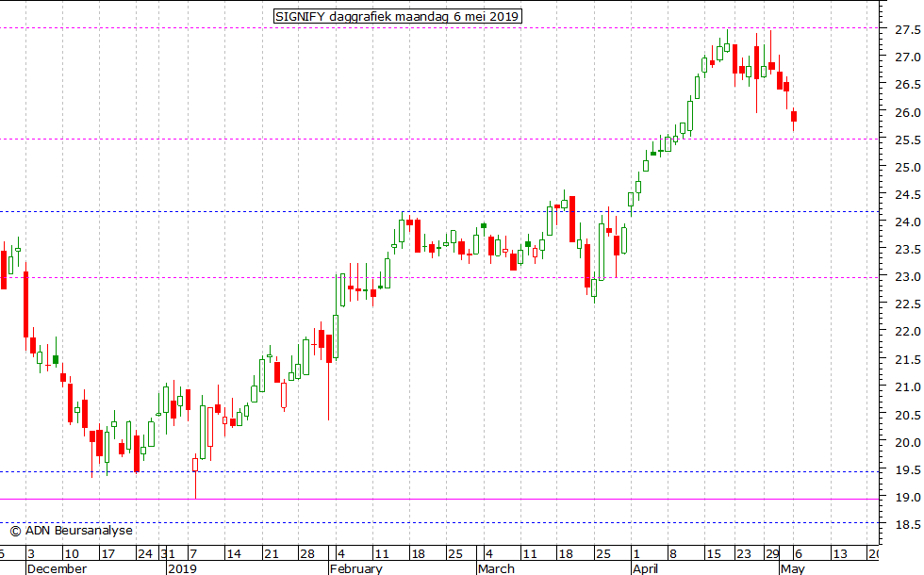Select the 23.0 price axis label
The width and height of the screenshot is (924, 575).
pos(907,277)
